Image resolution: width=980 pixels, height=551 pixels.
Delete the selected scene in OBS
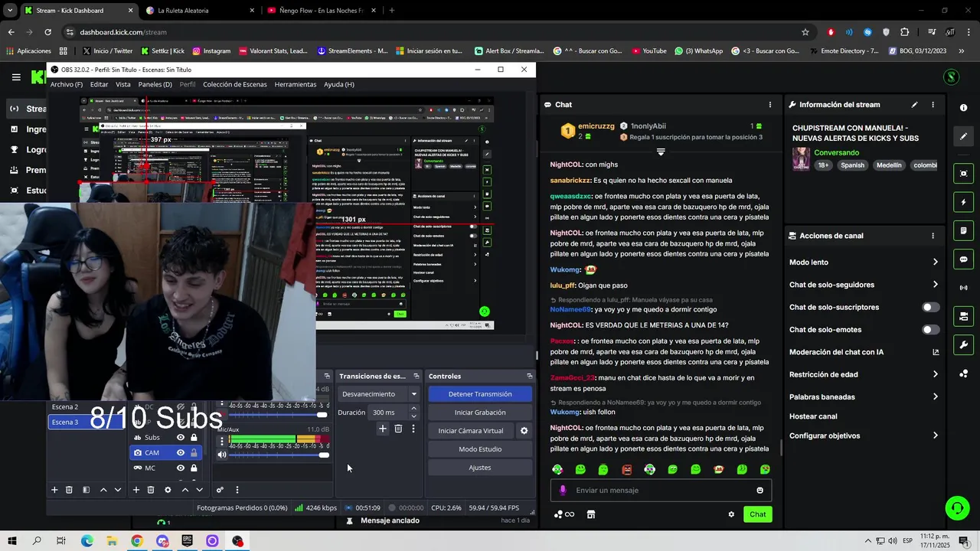coord(69,490)
